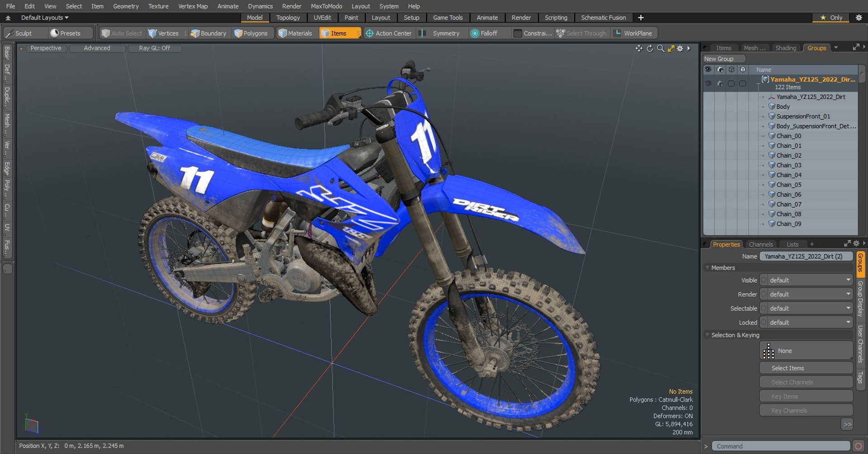The height and width of the screenshot is (454, 868).
Task: Click the group Name field
Action: tap(806, 256)
